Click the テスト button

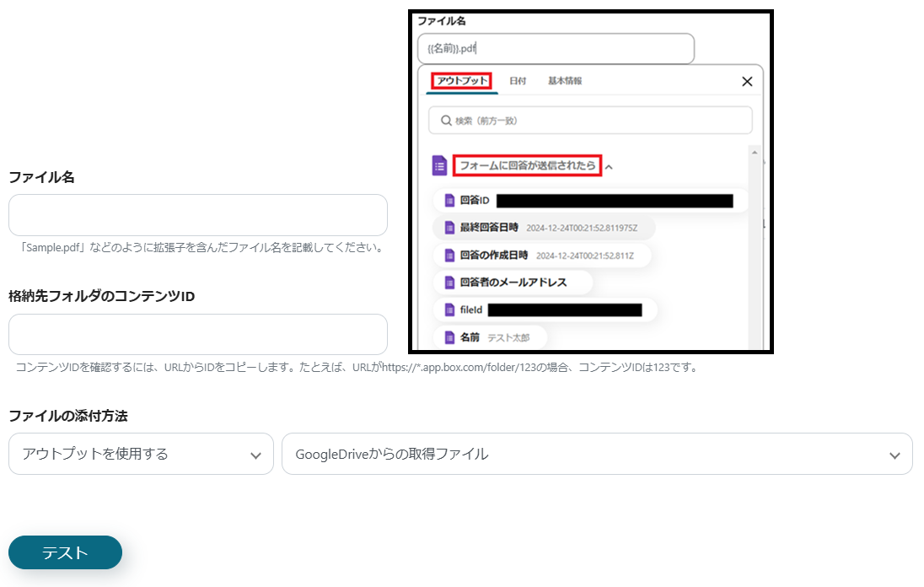pos(66,552)
